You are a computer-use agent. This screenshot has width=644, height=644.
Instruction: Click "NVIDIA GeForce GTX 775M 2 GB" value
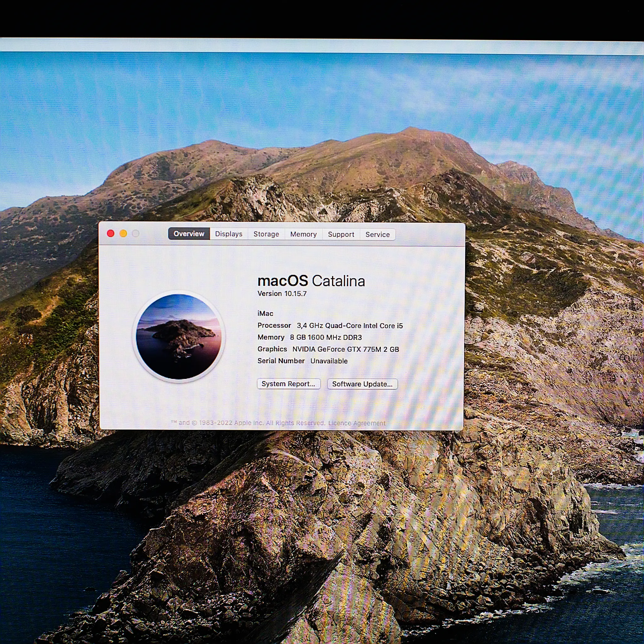[x=346, y=349]
